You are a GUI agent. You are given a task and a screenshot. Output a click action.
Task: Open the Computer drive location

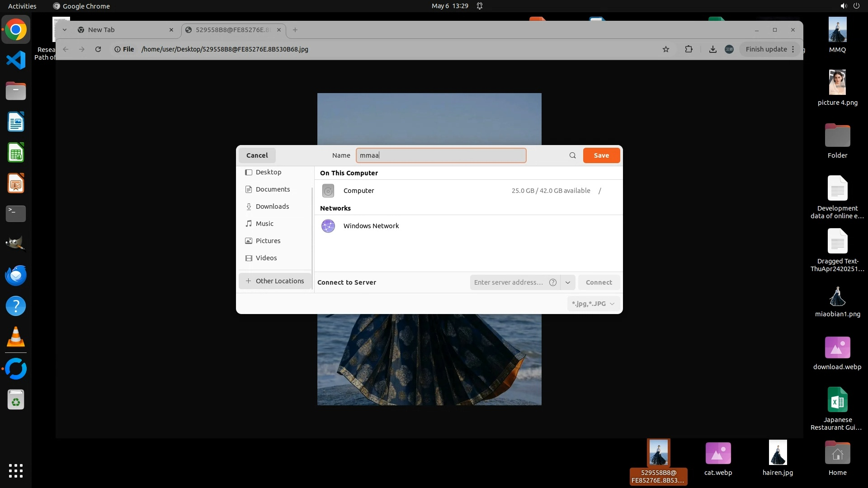[359, 191]
